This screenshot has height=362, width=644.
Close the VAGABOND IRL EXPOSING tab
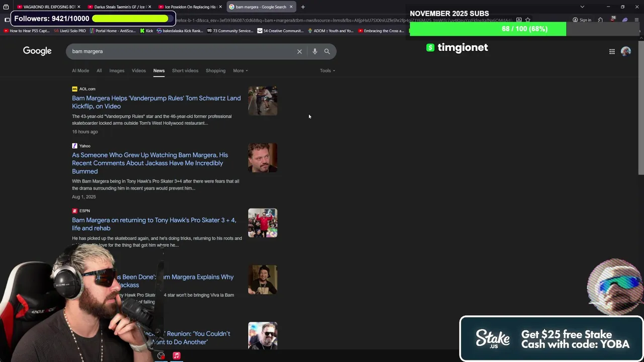pyautogui.click(x=79, y=7)
